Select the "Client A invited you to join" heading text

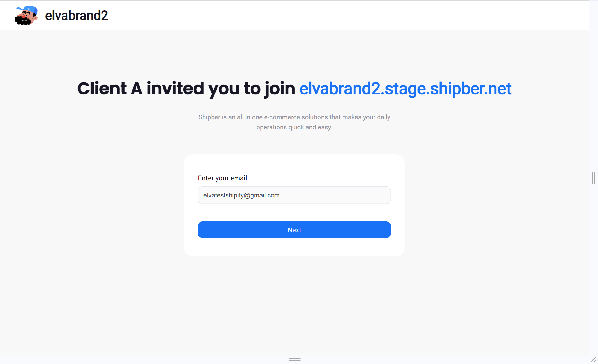coord(186,89)
